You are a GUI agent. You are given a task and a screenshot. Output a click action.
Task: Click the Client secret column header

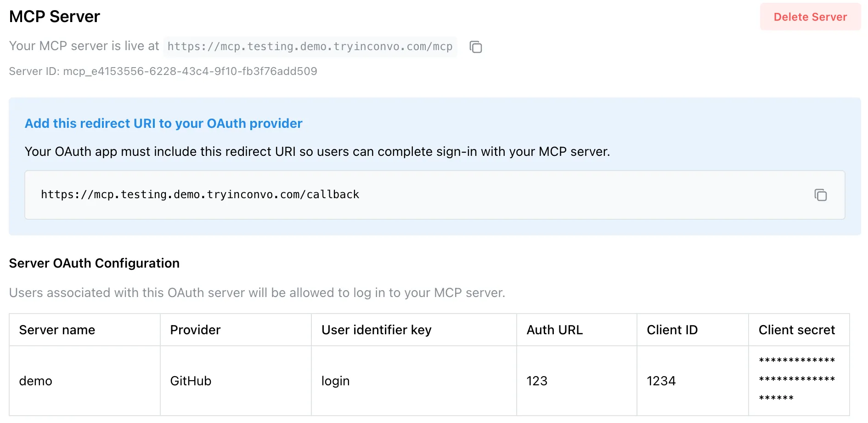coord(796,330)
